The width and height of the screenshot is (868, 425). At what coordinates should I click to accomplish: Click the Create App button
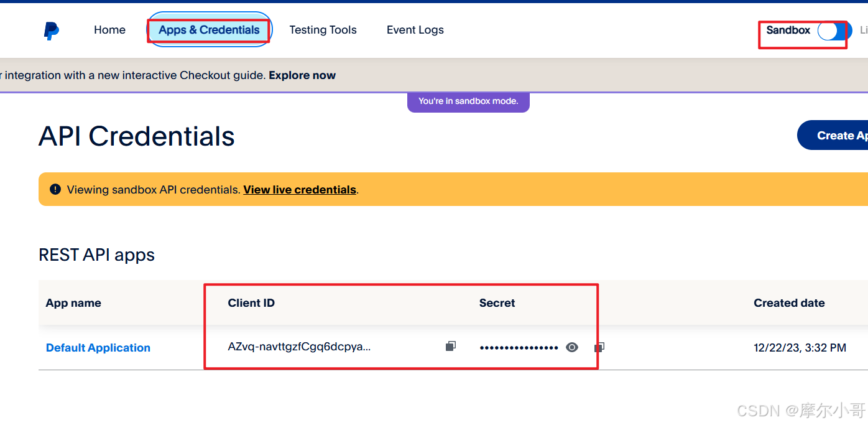(833, 135)
